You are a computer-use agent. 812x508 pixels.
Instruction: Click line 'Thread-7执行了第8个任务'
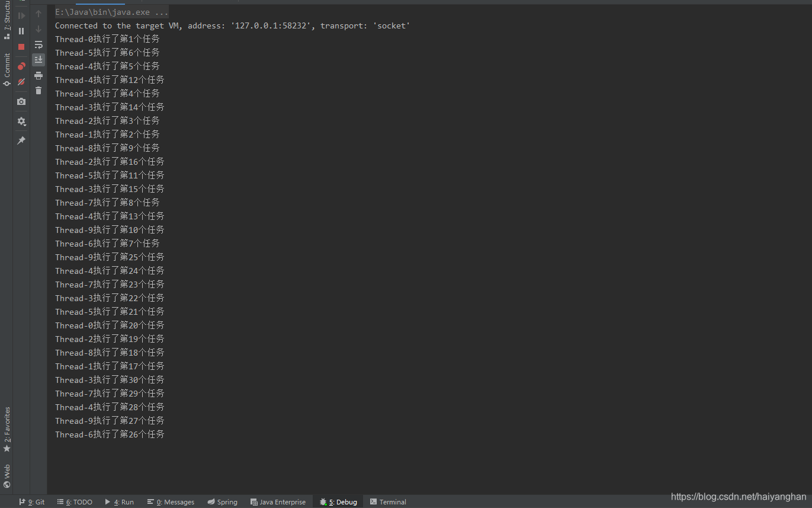tap(107, 203)
